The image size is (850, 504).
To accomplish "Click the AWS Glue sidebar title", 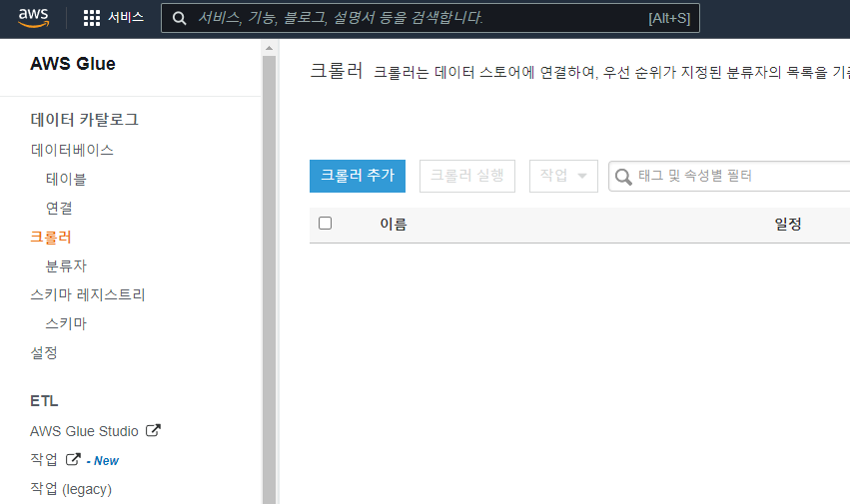I will tap(73, 64).
